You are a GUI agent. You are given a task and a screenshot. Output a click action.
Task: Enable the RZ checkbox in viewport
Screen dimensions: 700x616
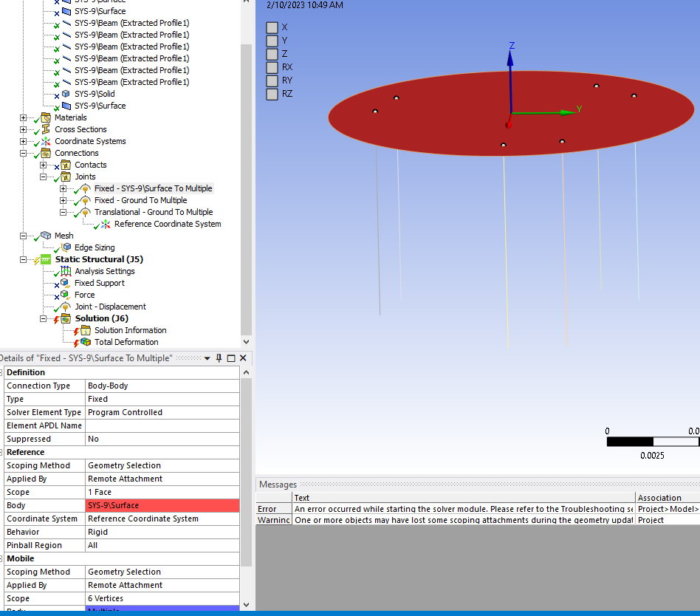(x=272, y=94)
